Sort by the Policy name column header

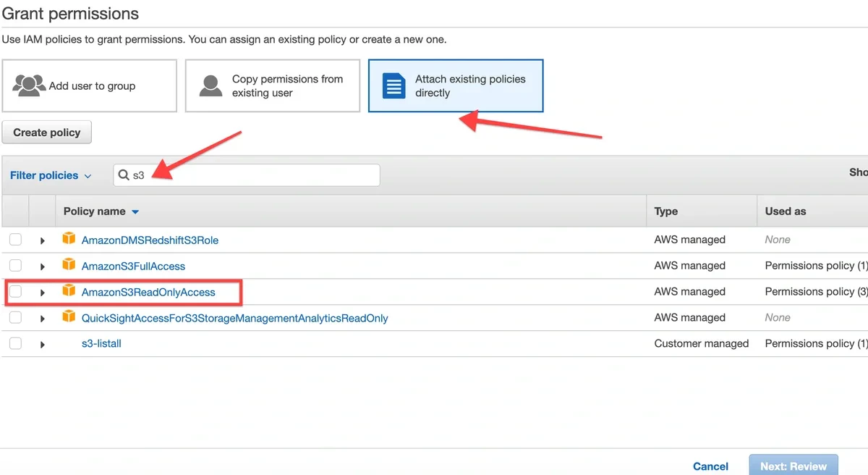pos(95,211)
